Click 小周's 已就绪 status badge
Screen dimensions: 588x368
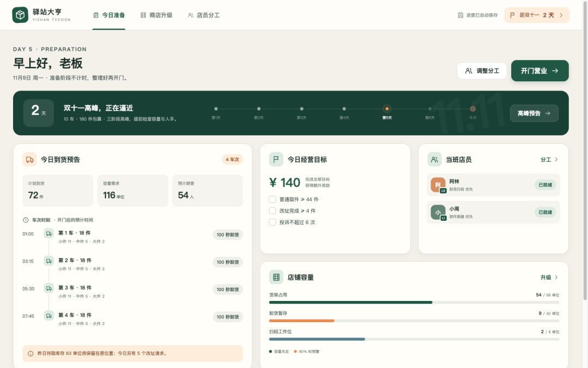coord(545,212)
